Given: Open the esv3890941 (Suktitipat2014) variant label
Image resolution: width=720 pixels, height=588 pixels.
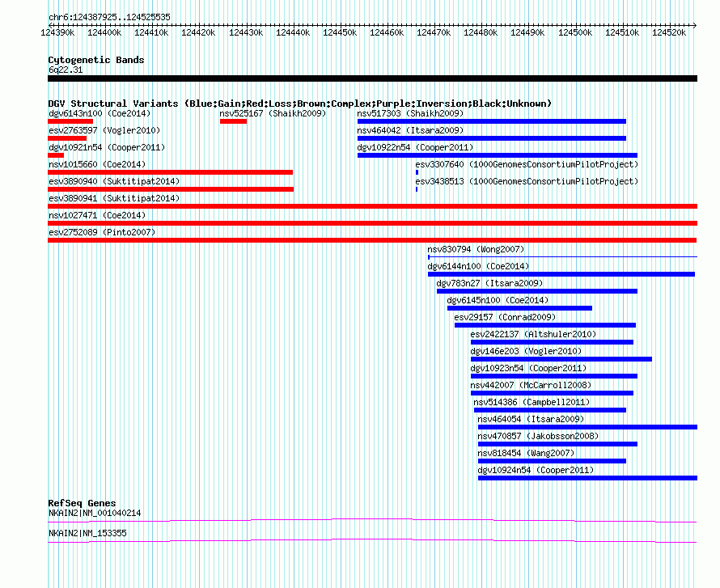Looking at the screenshot, I should pos(114,198).
